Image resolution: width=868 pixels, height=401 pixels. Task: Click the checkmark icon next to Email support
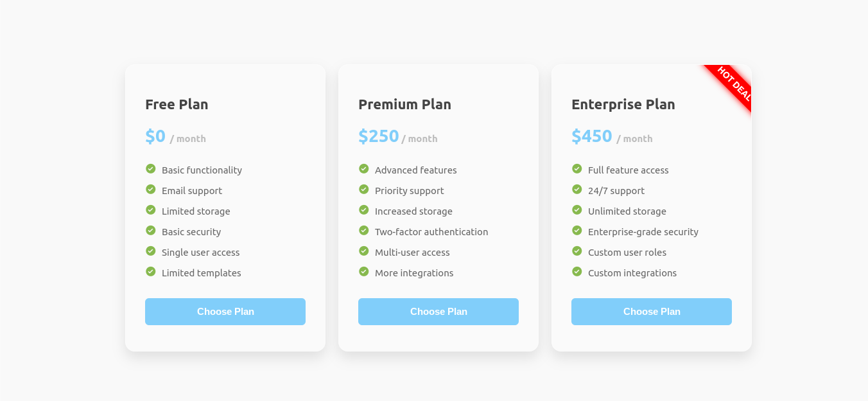[x=150, y=190]
